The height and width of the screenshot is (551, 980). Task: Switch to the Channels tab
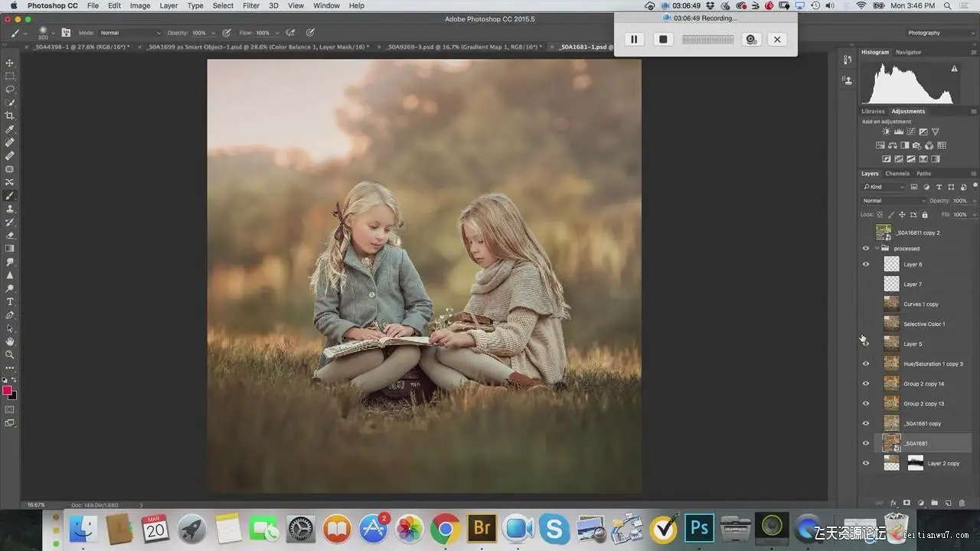coord(897,174)
